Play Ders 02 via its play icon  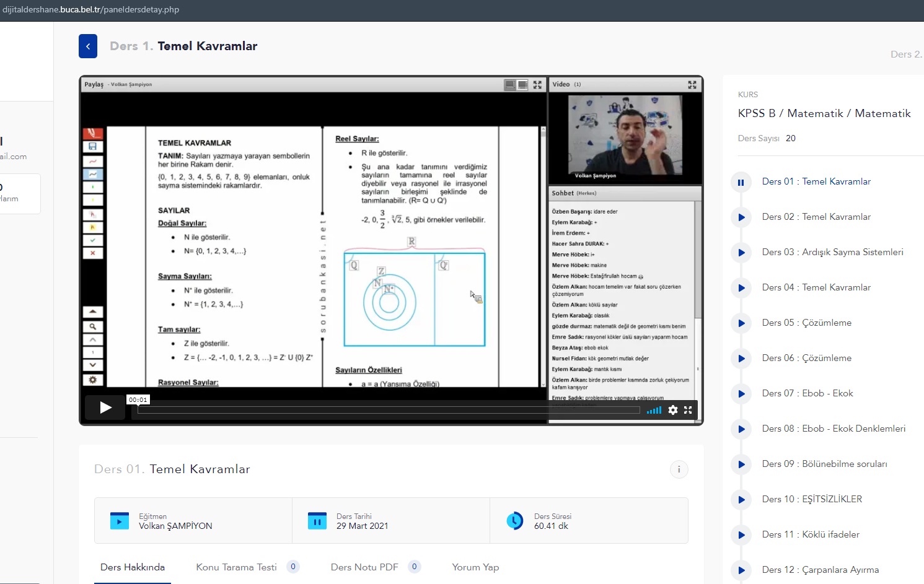[741, 217]
